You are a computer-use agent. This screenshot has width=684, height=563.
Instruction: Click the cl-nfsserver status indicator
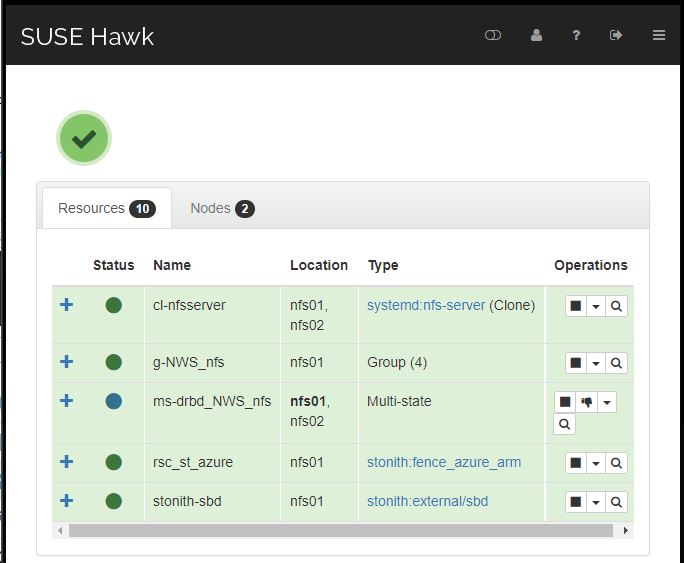113,305
